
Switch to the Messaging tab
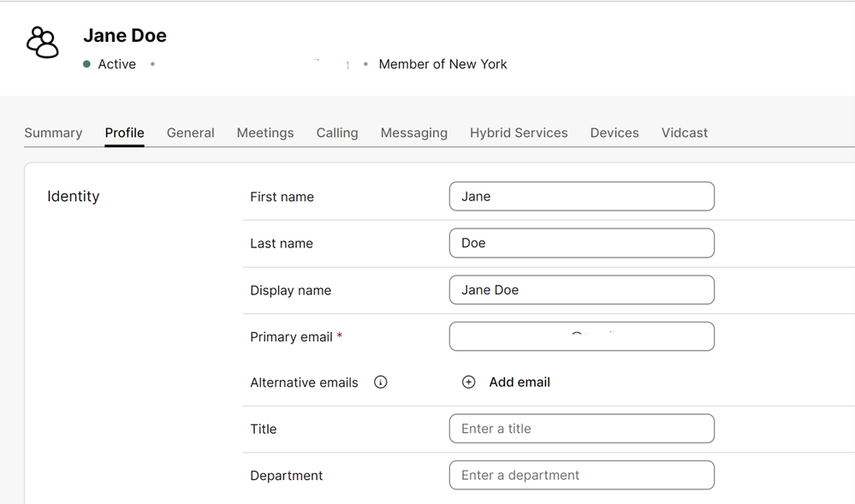click(x=414, y=133)
